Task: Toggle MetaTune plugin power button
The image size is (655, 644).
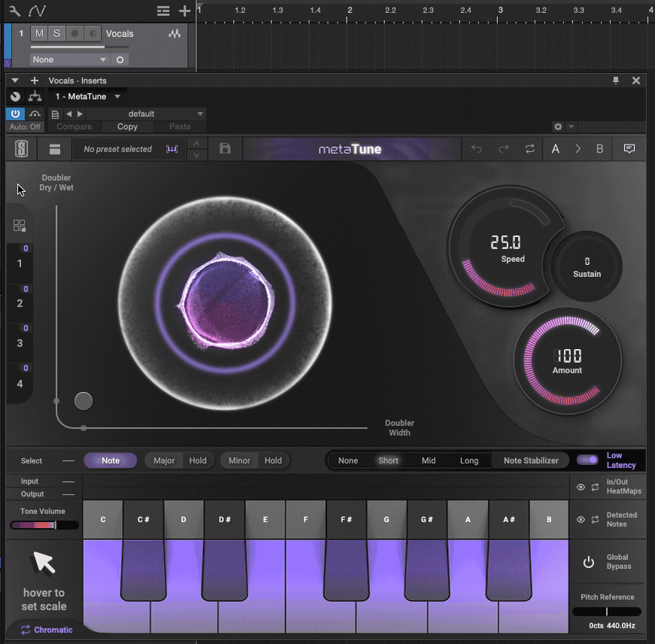Action: pyautogui.click(x=16, y=114)
